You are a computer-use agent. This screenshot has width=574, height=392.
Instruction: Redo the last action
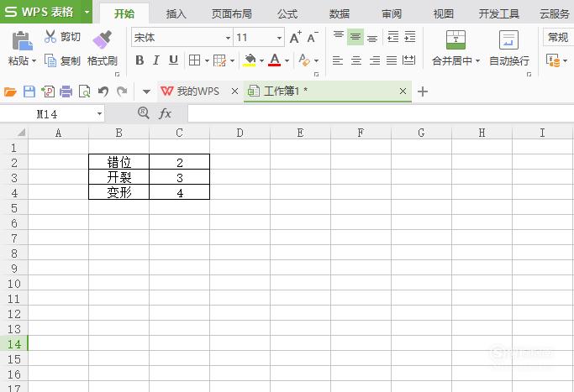point(122,91)
